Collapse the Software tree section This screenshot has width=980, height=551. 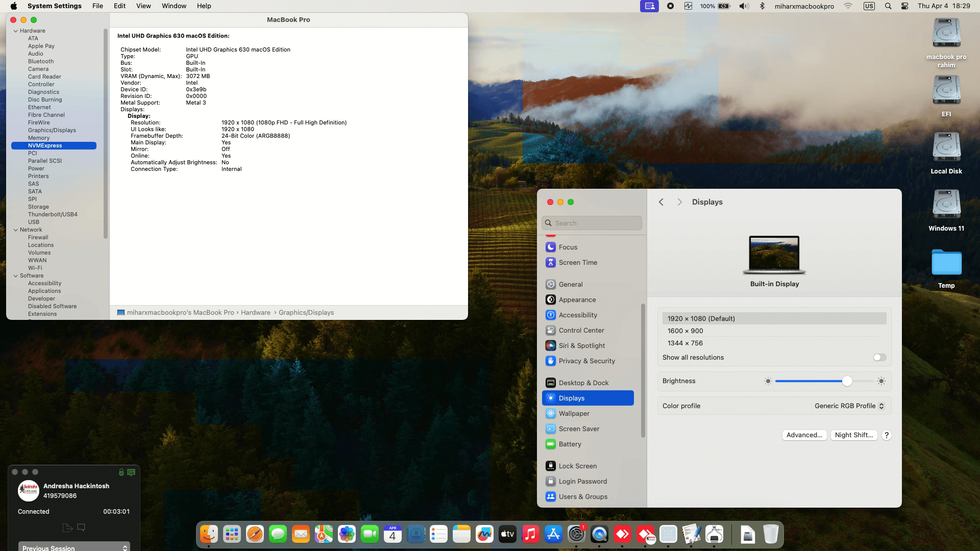click(x=16, y=275)
